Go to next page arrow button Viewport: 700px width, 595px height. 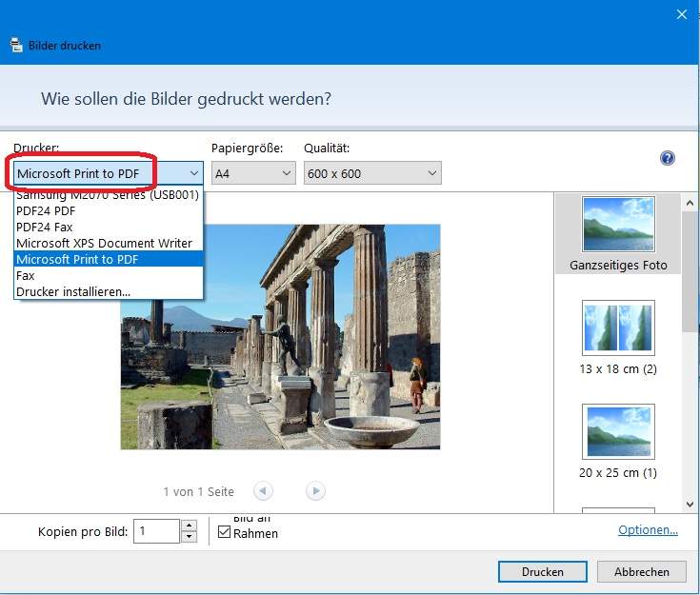pyautogui.click(x=315, y=491)
